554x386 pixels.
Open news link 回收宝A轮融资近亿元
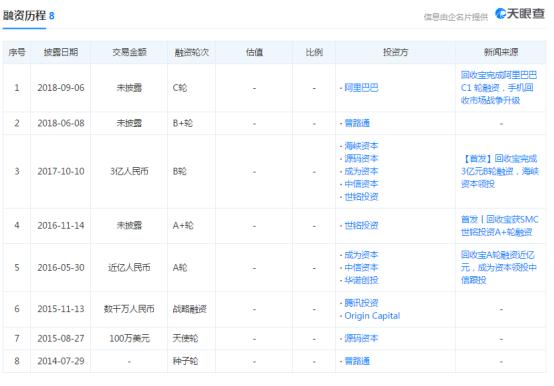(499, 267)
